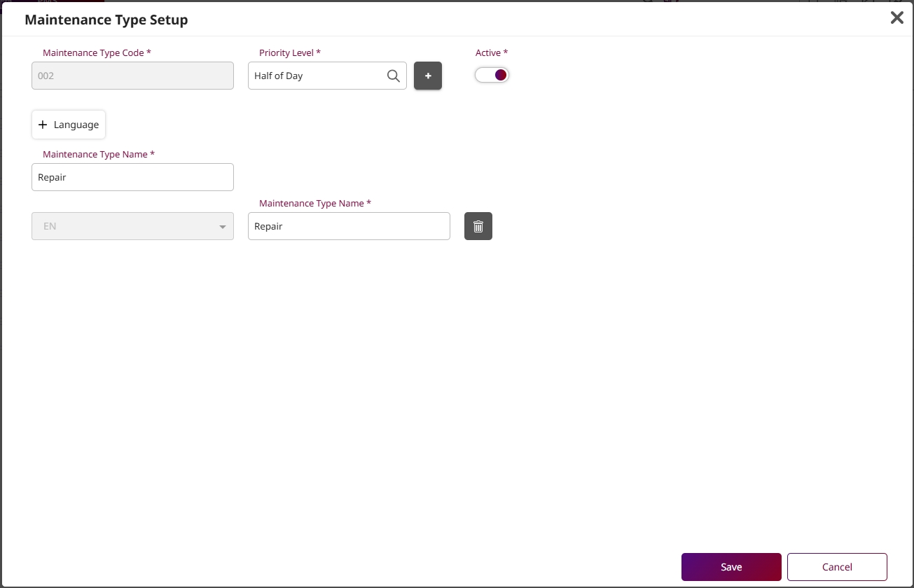Add a new Language row

(69, 125)
